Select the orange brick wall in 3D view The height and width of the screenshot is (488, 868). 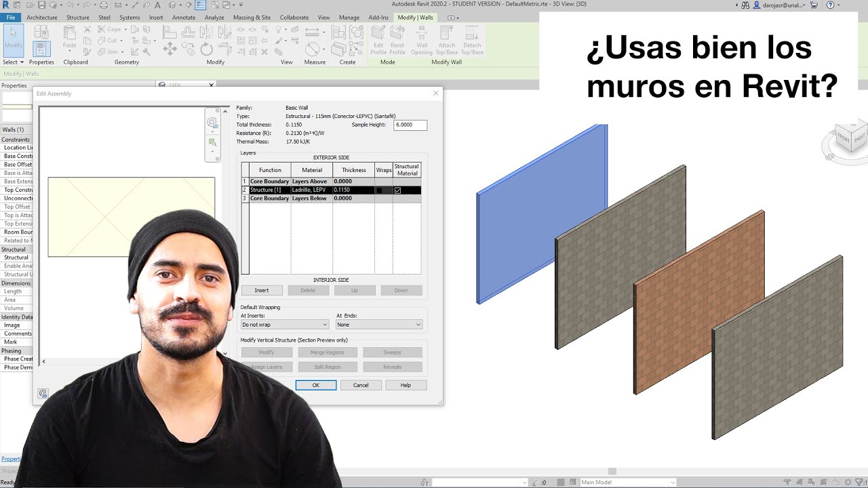[x=699, y=302]
